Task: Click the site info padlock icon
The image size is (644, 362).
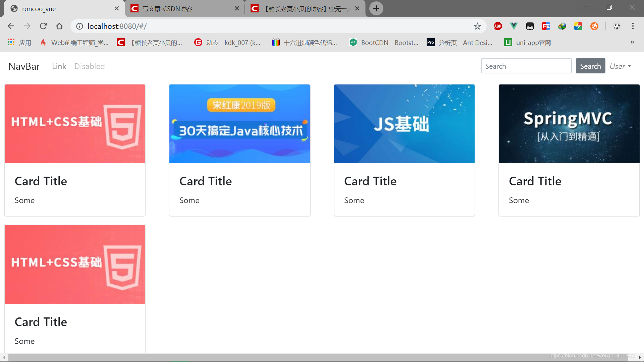Action: (x=79, y=26)
